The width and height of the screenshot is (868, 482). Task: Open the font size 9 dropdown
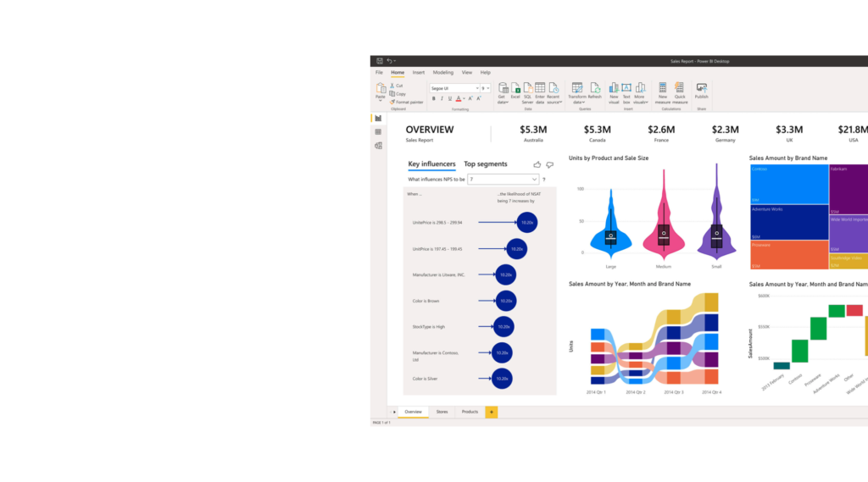point(486,88)
